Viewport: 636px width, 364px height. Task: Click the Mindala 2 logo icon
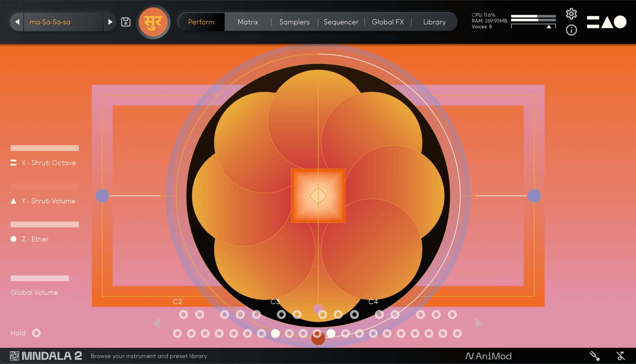pos(14,356)
